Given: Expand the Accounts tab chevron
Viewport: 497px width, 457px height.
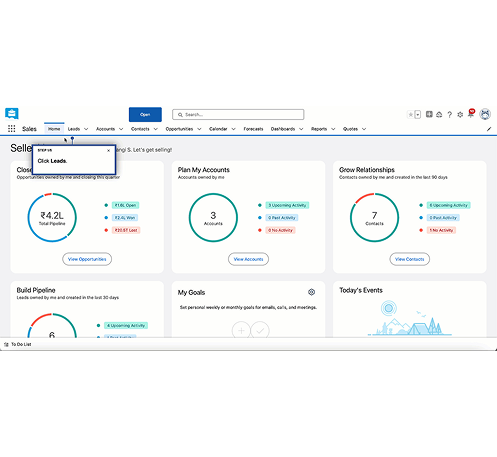Looking at the screenshot, I should point(121,129).
